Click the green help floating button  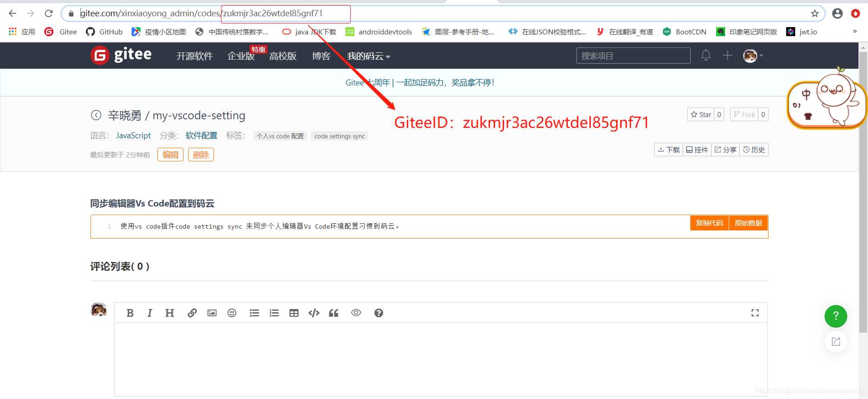tap(836, 316)
